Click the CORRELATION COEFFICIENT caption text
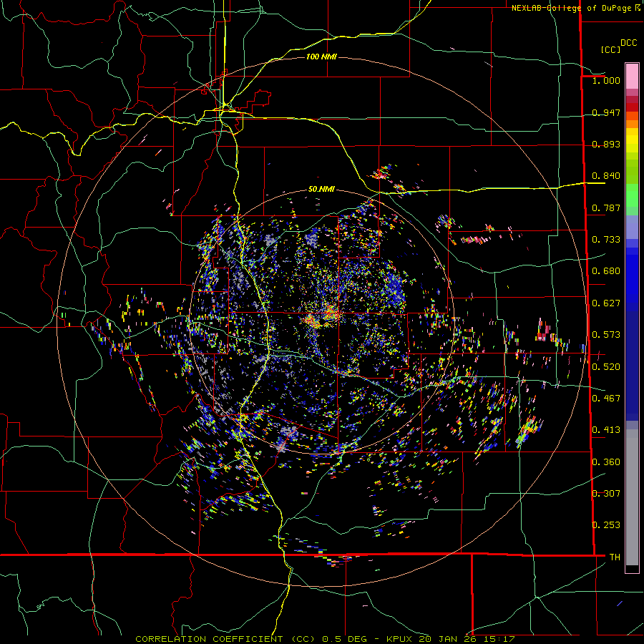 (x=209, y=639)
